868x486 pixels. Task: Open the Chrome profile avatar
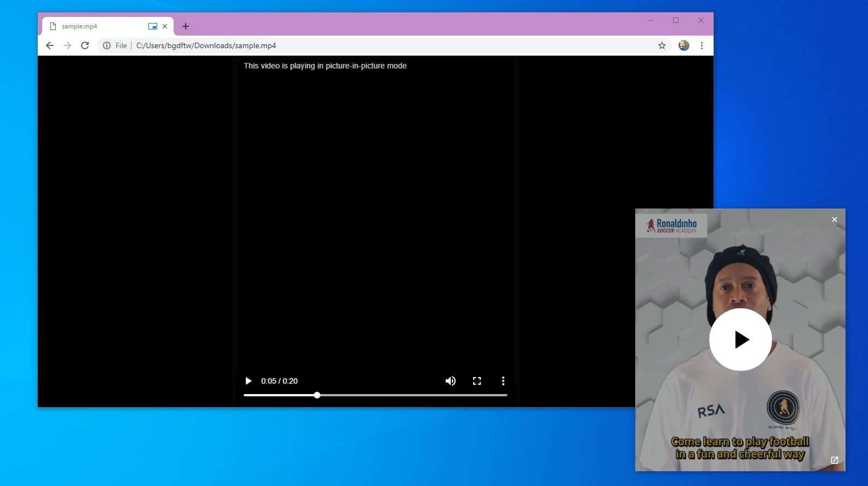click(x=683, y=45)
